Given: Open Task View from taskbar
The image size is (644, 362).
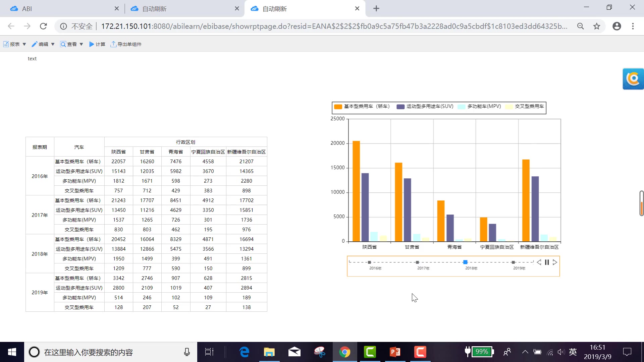Looking at the screenshot, I should pyautogui.click(x=209, y=352).
